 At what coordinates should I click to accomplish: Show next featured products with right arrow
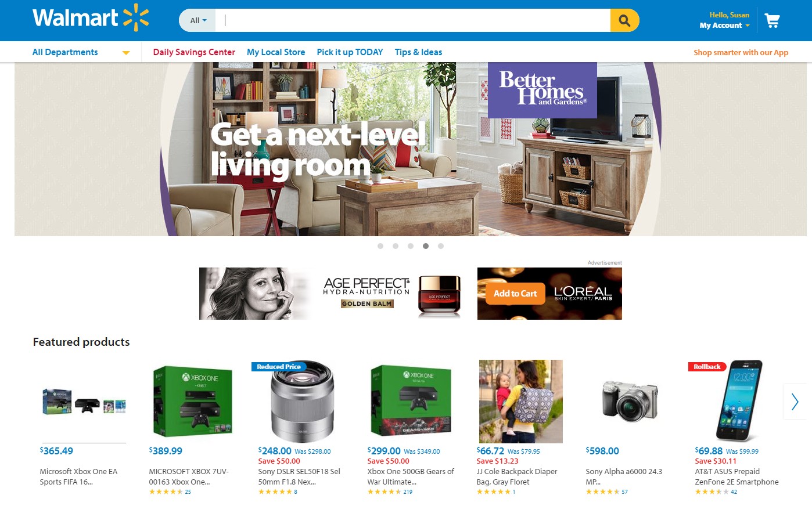[795, 402]
